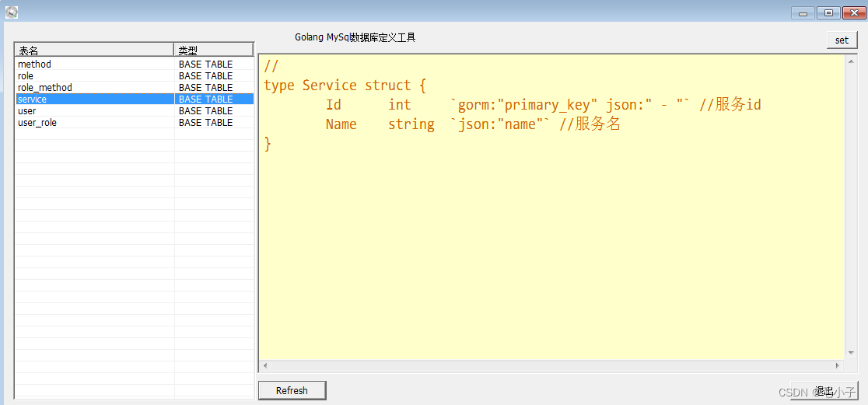The image size is (868, 405).
Task: Click scroll down arrow in code pane
Action: tap(851, 353)
